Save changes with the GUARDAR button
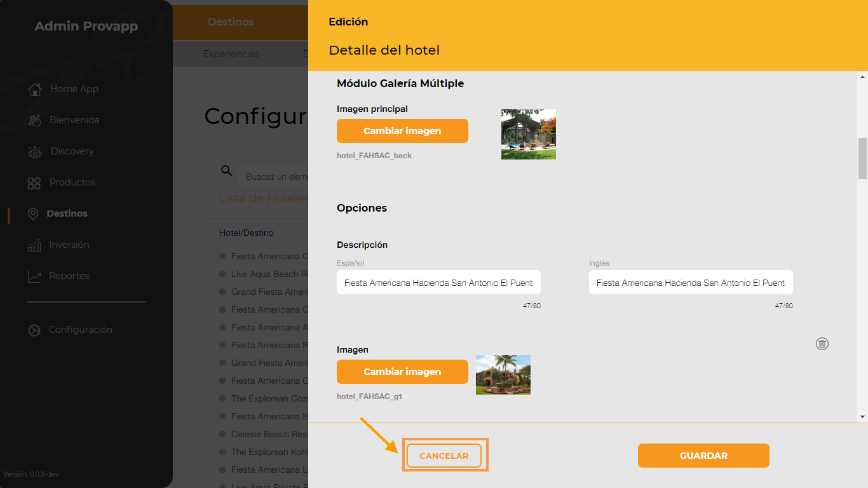Image resolution: width=868 pixels, height=488 pixels. point(703,456)
